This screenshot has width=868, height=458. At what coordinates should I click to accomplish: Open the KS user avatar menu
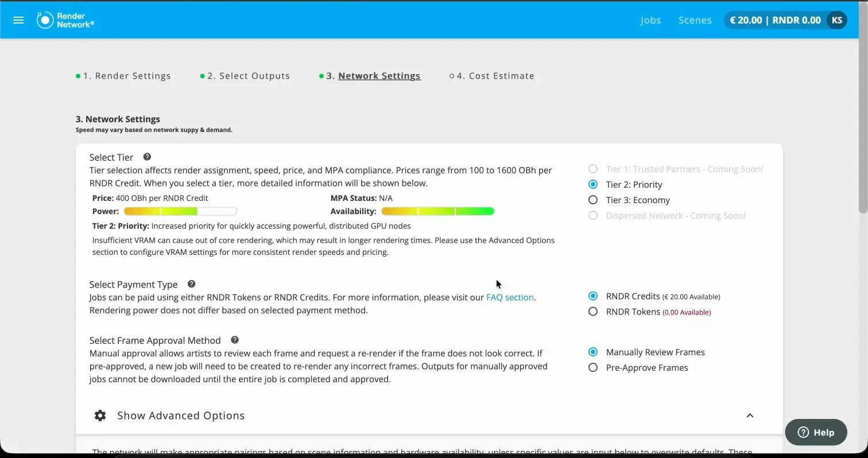[x=836, y=20]
